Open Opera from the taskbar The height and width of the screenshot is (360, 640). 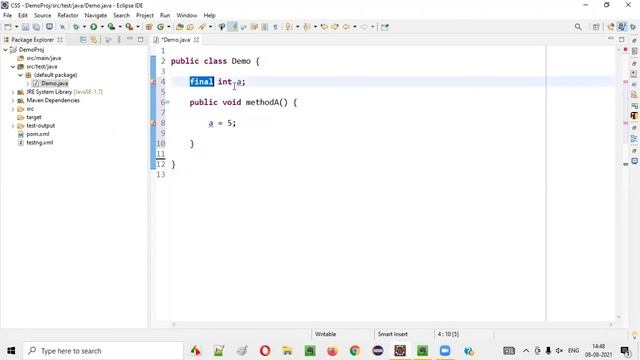pyautogui.click(x=265, y=351)
